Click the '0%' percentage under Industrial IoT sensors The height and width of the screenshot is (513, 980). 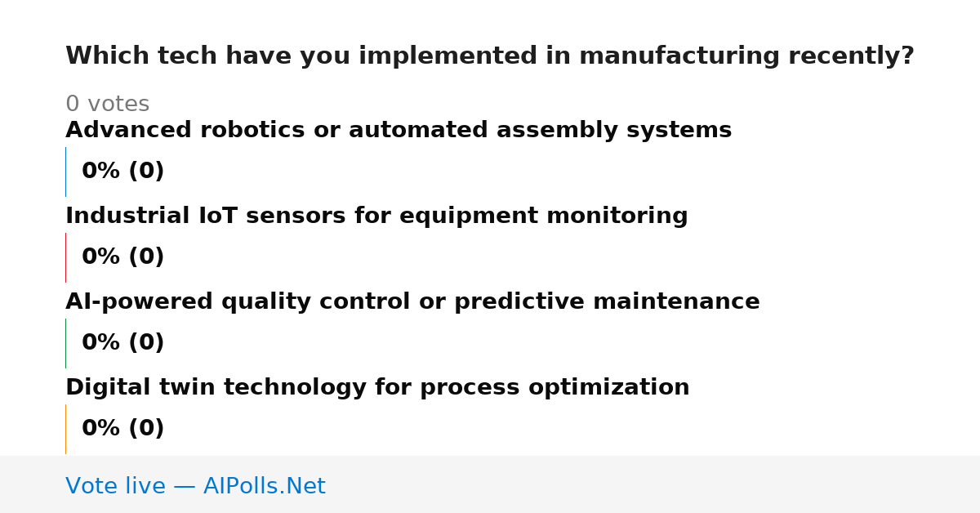point(101,257)
